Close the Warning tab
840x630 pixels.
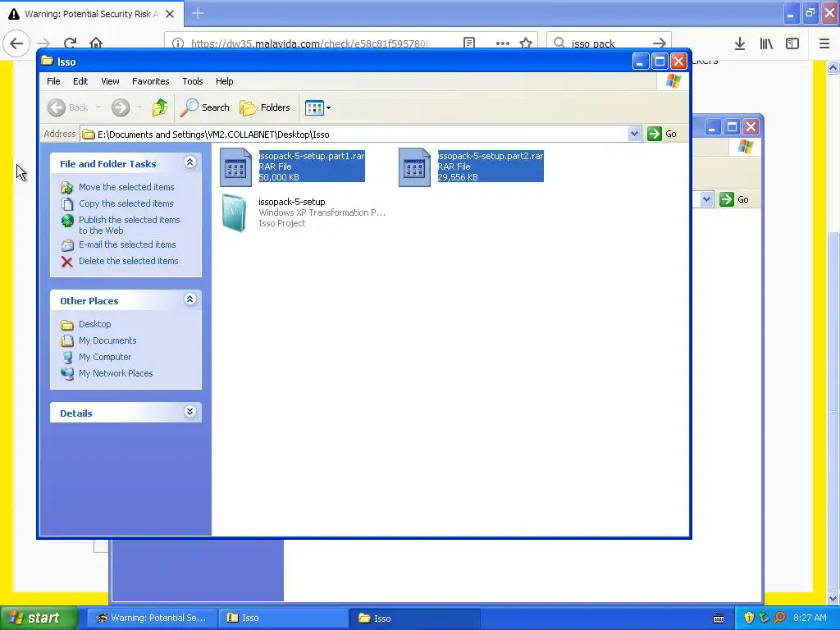(170, 14)
